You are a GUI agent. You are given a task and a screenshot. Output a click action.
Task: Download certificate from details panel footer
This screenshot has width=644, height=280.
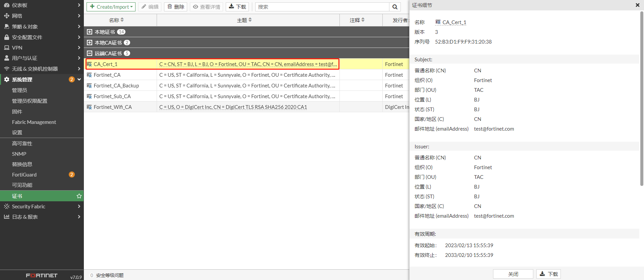(x=548, y=274)
